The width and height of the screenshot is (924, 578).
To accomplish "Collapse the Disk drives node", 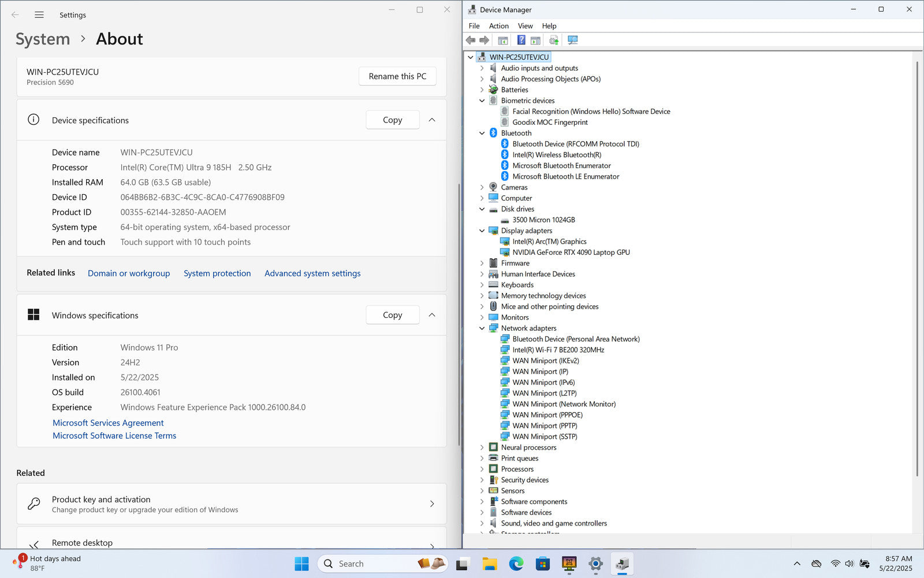I will point(482,209).
